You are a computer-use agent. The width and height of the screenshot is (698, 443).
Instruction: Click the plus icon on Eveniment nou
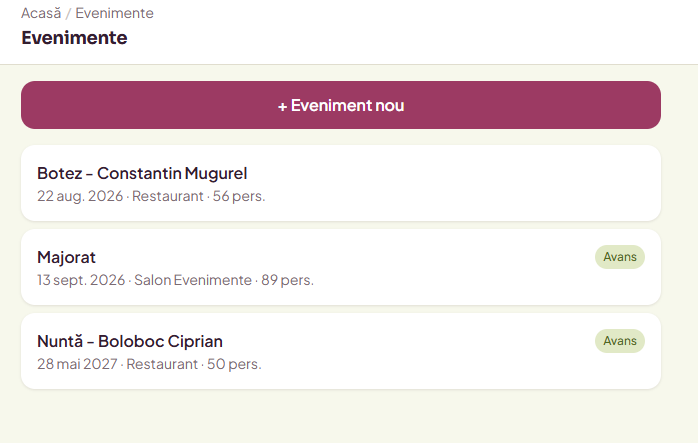coord(282,107)
